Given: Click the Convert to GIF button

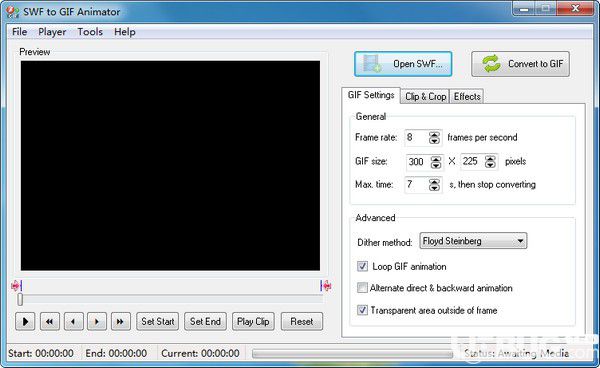Looking at the screenshot, I should 520,64.
